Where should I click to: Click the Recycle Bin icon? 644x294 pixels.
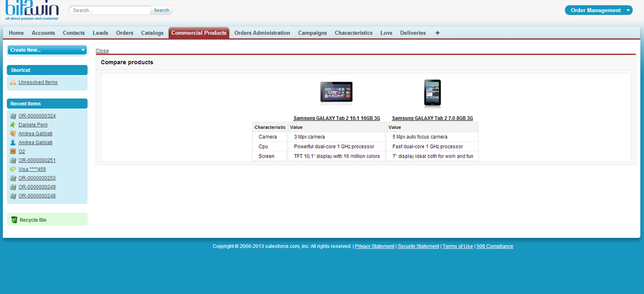tap(15, 220)
